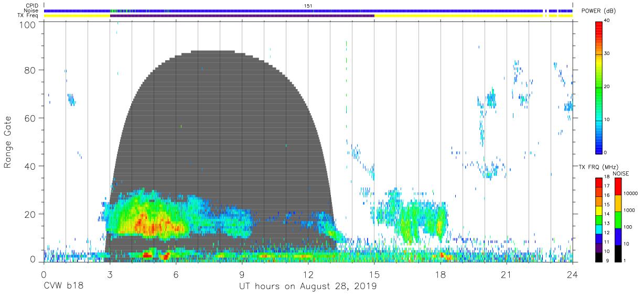Click the green segment of the NOISE legend
The image size is (644, 297).
(618, 219)
